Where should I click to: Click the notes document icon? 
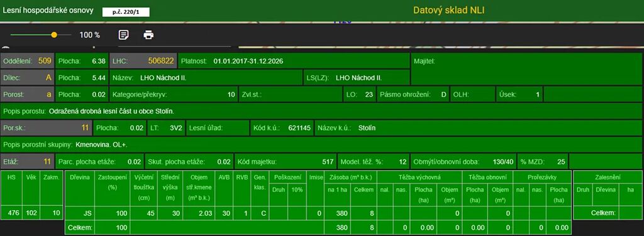[123, 35]
